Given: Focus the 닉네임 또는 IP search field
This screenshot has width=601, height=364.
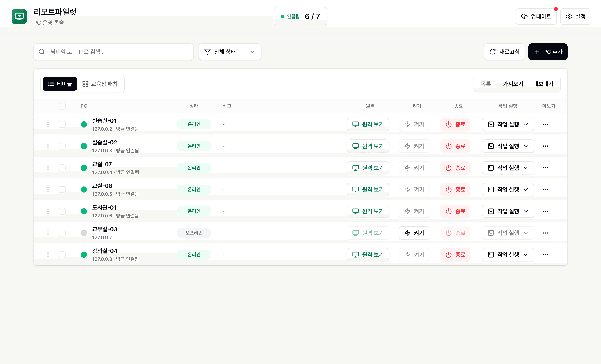Looking at the screenshot, I should [x=114, y=52].
